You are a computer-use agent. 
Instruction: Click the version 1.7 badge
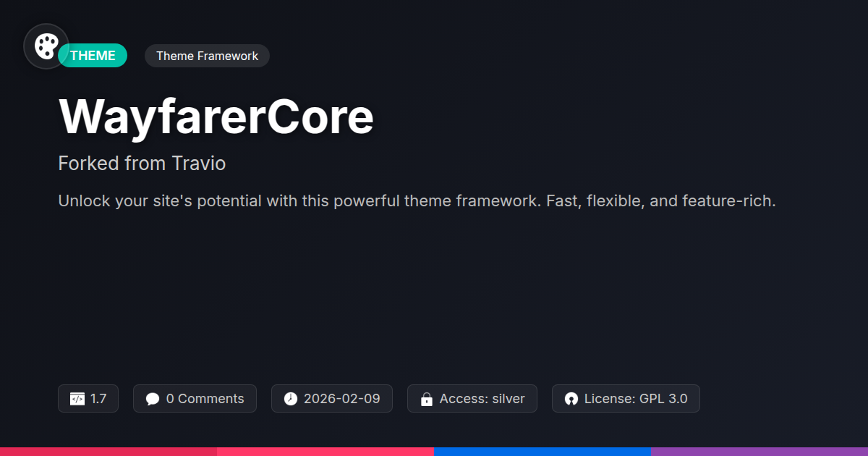point(88,399)
